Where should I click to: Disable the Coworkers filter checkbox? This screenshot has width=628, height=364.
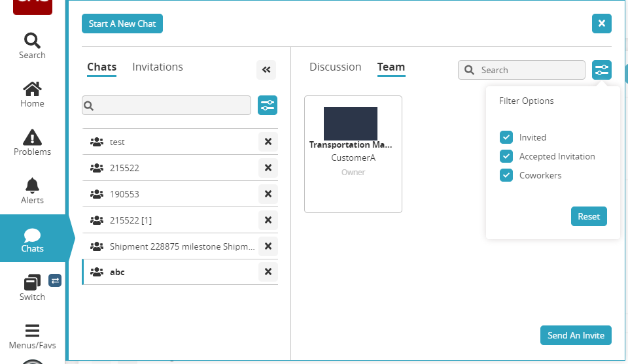[x=506, y=175]
